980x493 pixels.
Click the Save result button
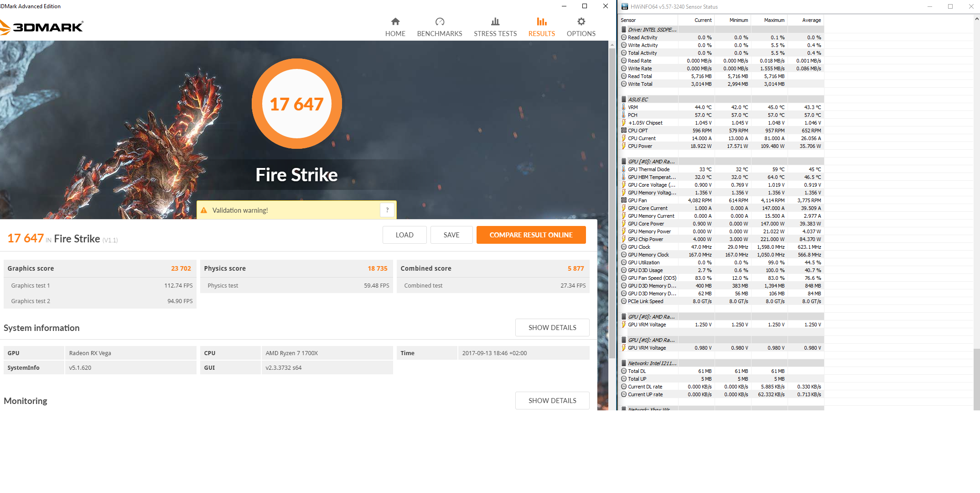(x=451, y=235)
